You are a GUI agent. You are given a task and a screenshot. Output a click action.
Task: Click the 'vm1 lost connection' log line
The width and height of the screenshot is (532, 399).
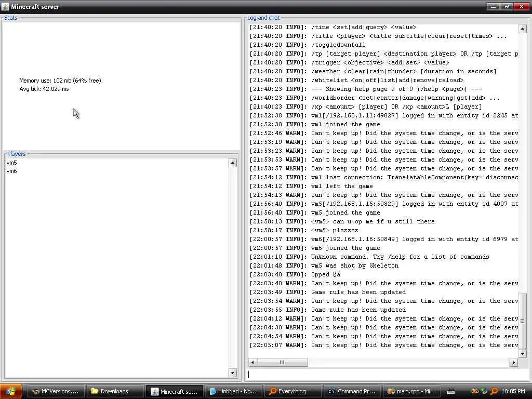[x=384, y=177]
